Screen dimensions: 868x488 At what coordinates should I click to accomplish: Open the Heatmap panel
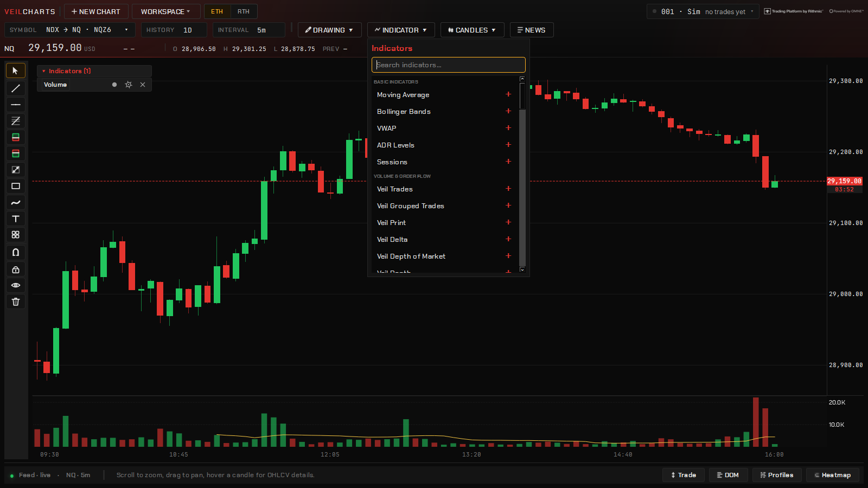[833, 475]
